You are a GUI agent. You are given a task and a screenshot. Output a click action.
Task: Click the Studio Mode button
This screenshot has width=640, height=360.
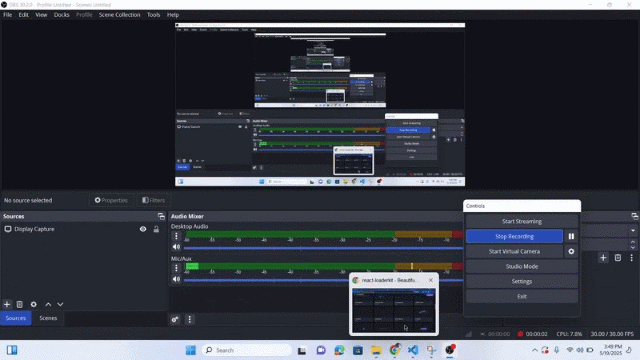(522, 267)
